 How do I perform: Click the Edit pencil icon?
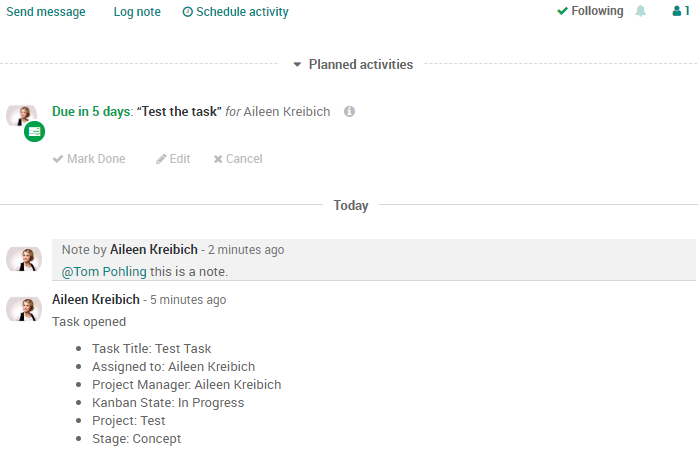[161, 159]
